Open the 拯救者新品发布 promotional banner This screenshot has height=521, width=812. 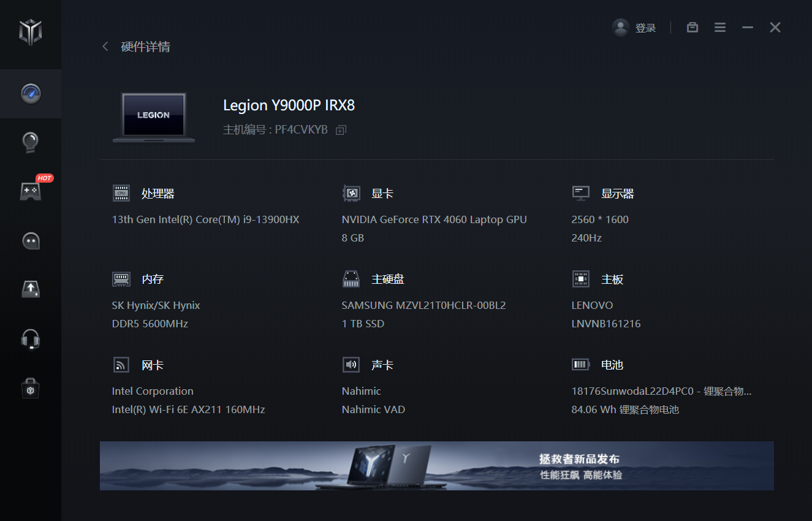tap(436, 466)
